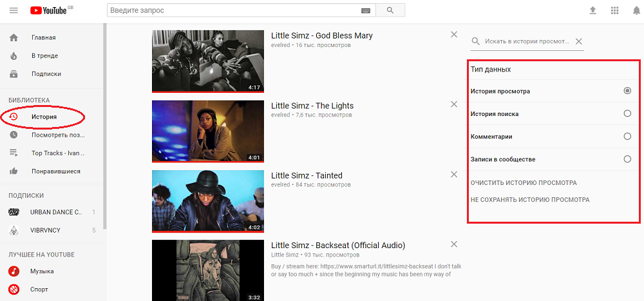Viewport: 644px width, 301px height.
Task: Go to В тренде section
Action: point(44,55)
